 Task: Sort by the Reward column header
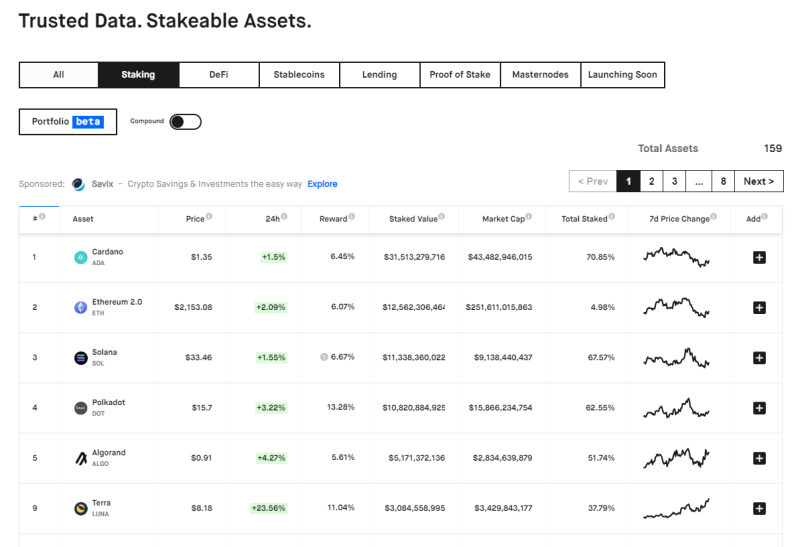tap(333, 219)
